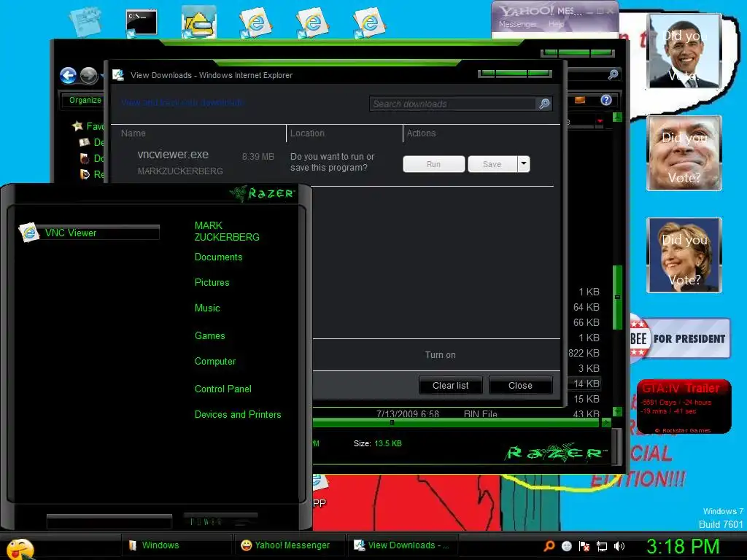747x560 pixels.
Task: Open Devices and Printers from Start menu
Action: point(238,415)
